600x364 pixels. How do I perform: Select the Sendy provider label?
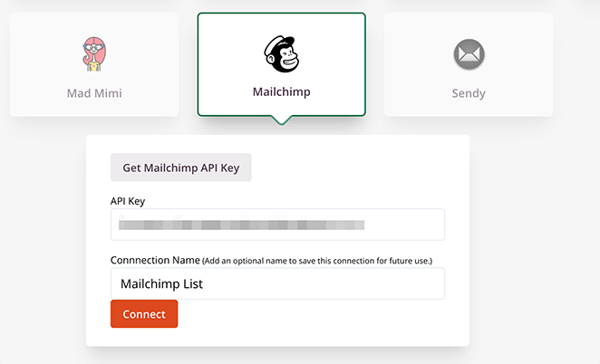pos(469,93)
